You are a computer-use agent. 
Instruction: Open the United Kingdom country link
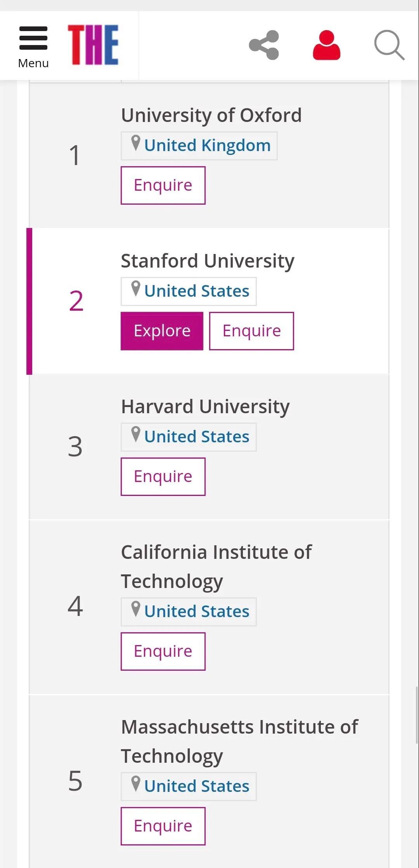(207, 146)
